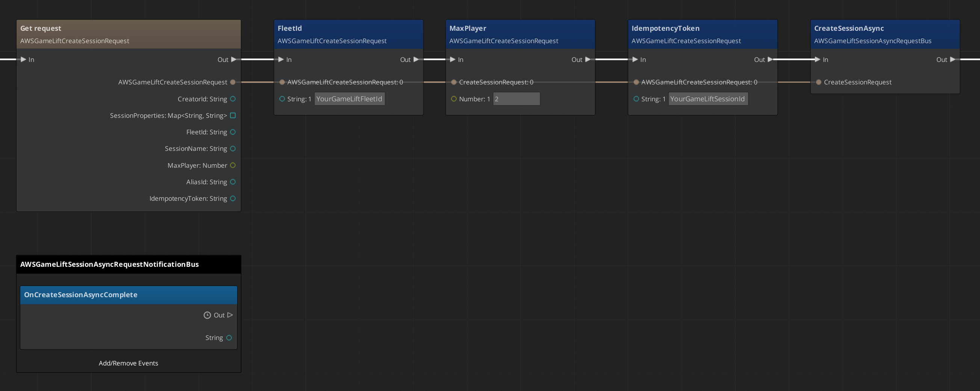Viewport: 980px width, 391px height.
Task: Click the CreatorId: String data pin
Action: pos(233,98)
